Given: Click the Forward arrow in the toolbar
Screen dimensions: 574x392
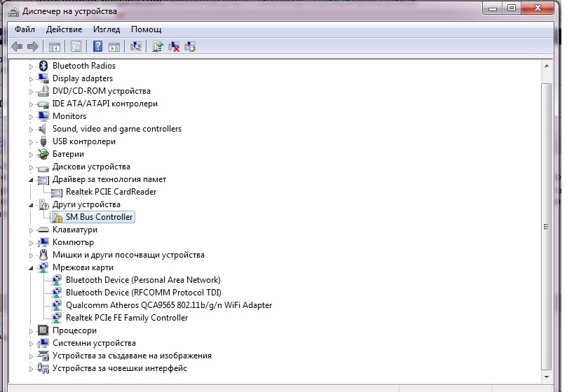Looking at the screenshot, I should pos(32,46).
